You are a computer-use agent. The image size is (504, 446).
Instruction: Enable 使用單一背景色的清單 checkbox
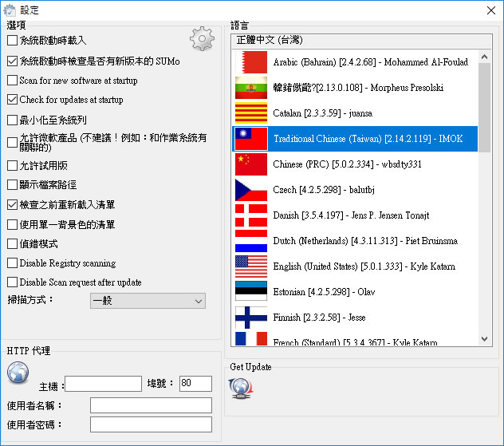(x=12, y=224)
